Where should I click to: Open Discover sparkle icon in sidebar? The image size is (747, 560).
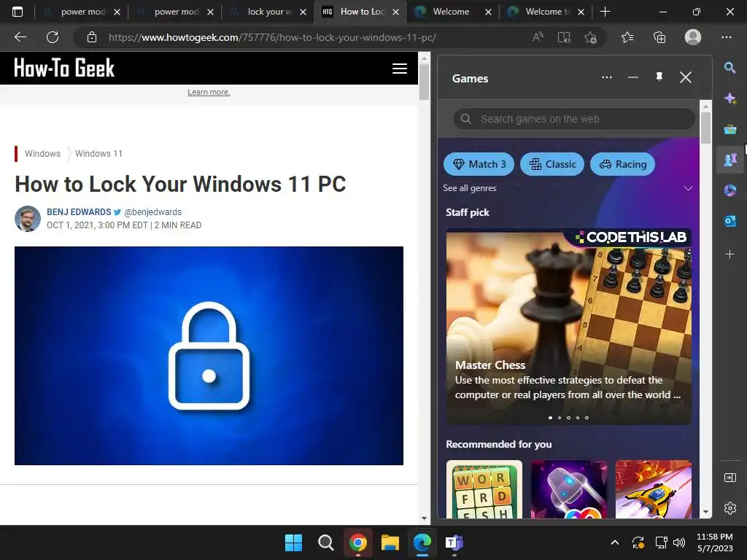[x=729, y=98]
